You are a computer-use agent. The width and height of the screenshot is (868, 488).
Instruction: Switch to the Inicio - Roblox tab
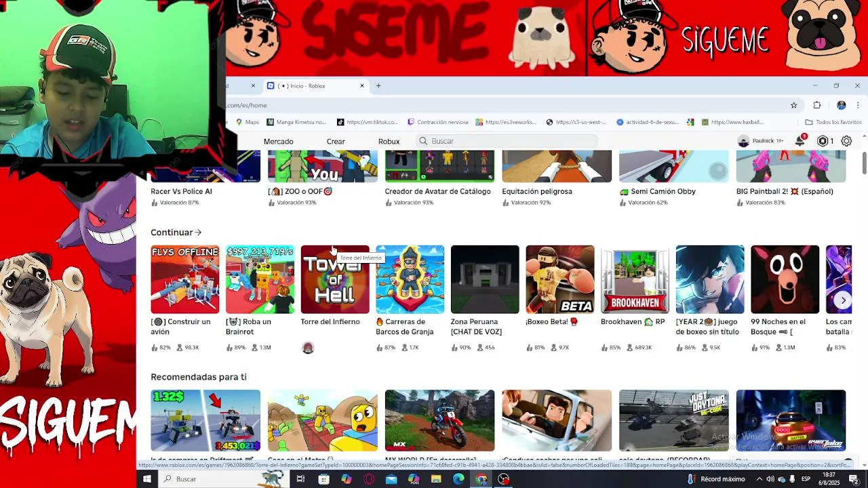pyautogui.click(x=315, y=85)
